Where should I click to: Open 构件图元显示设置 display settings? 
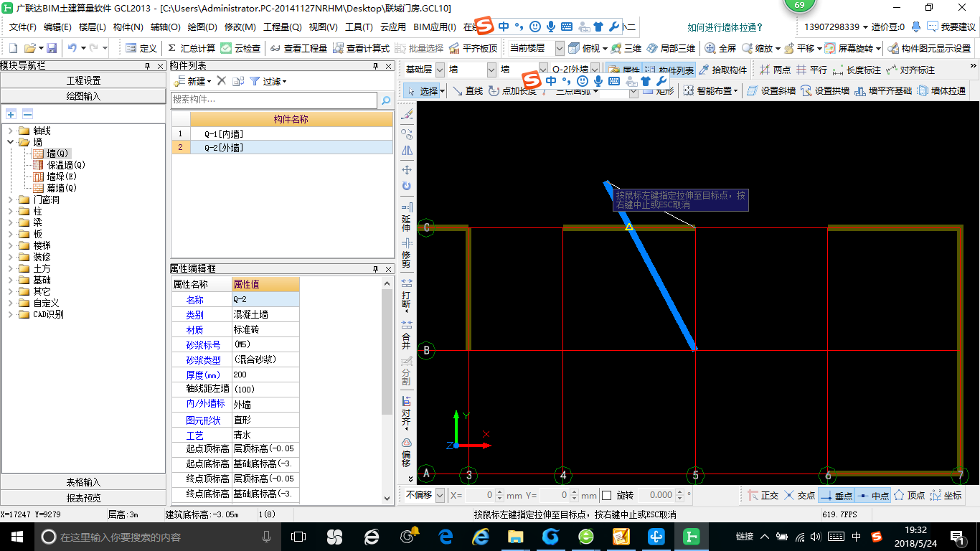pyautogui.click(x=928, y=48)
